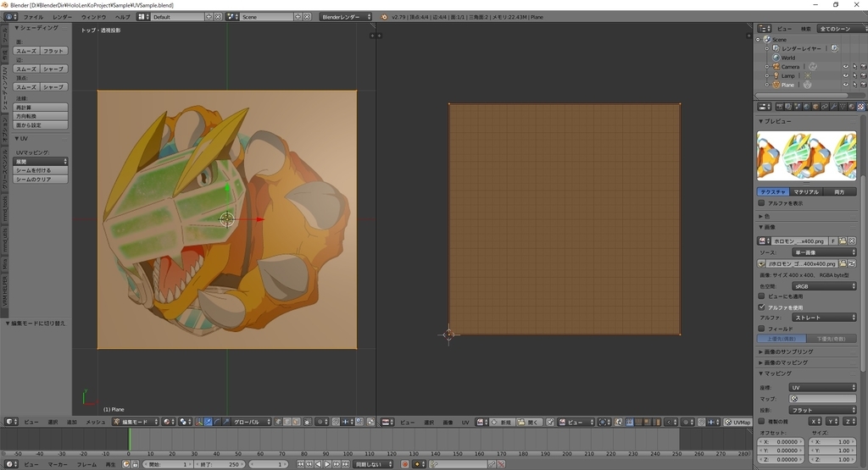
Task: Enable the ビューにも適用 checkbox
Action: click(x=762, y=296)
